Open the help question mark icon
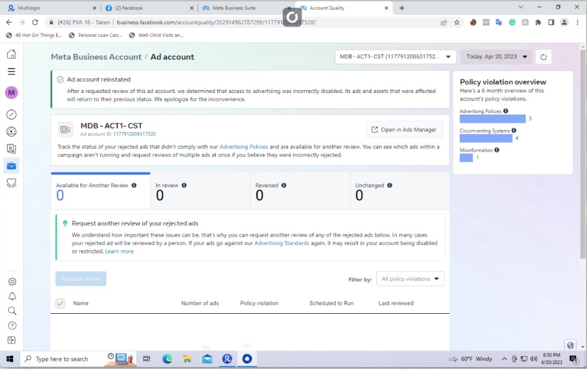588x370 pixels. click(12, 326)
